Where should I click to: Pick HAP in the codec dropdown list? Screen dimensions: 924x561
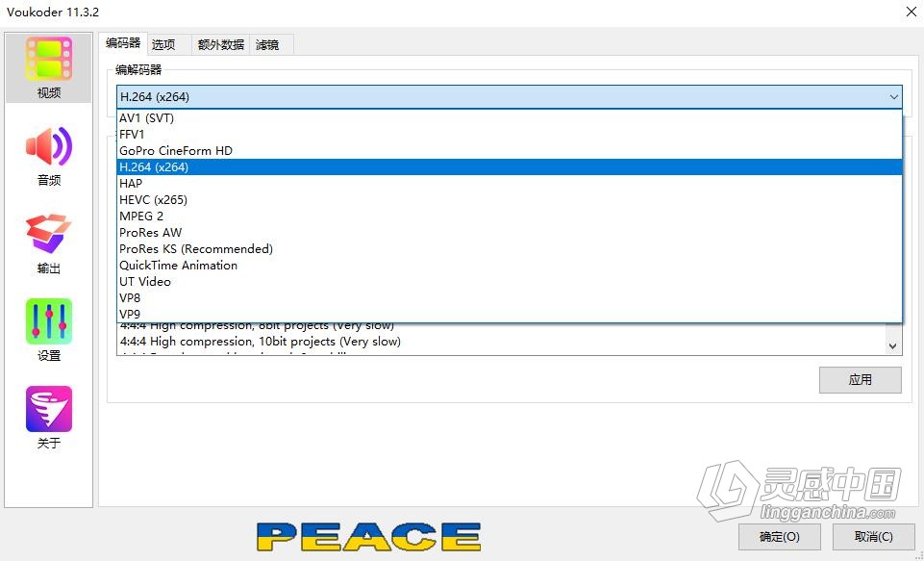[x=510, y=184]
